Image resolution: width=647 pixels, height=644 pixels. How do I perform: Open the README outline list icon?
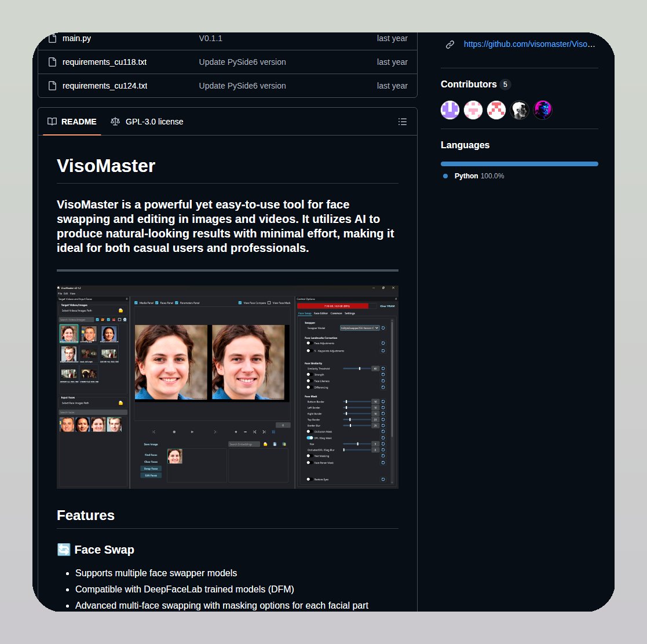(403, 122)
